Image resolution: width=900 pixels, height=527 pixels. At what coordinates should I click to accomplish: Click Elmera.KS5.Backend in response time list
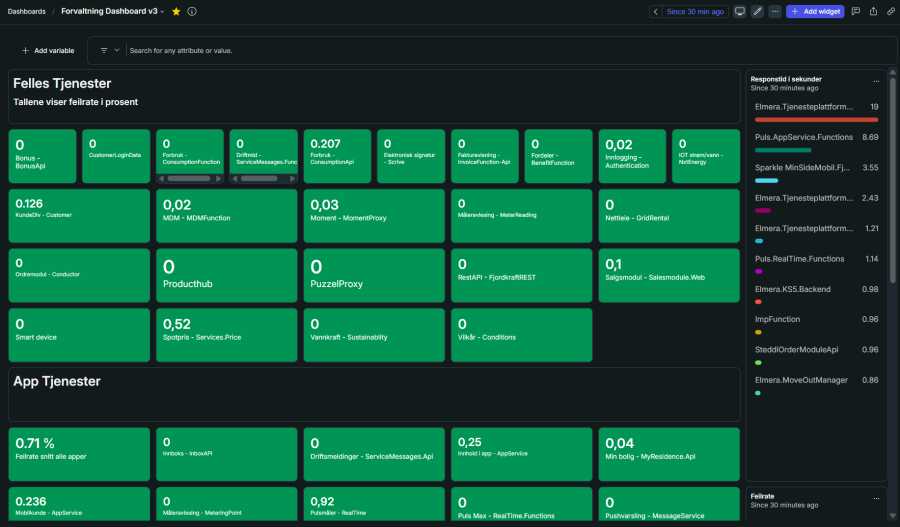click(x=793, y=289)
